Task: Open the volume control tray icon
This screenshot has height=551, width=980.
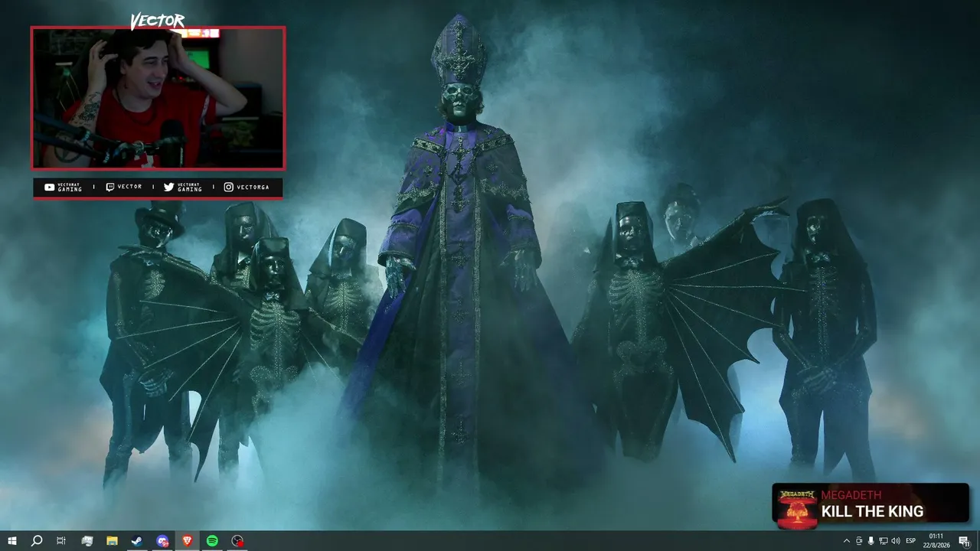Action: (895, 541)
